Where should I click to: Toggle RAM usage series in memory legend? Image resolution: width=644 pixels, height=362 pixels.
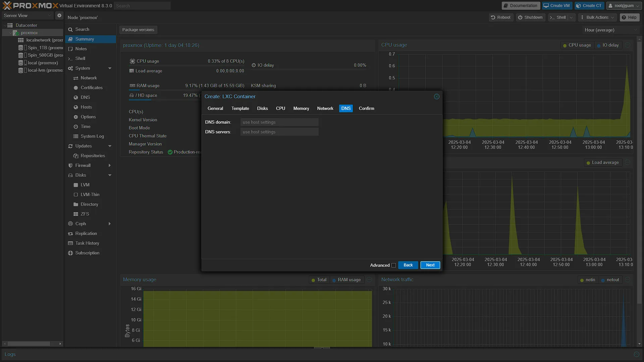(346, 280)
